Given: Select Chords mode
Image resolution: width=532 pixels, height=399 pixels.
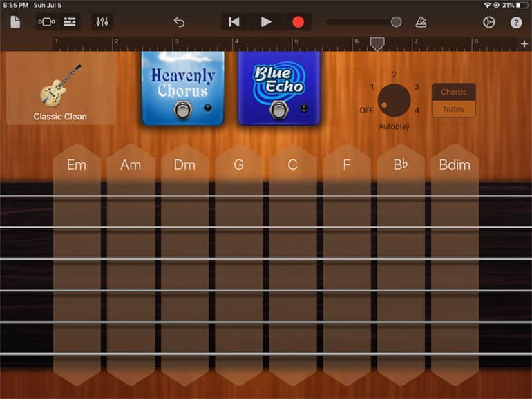Looking at the screenshot, I should coord(454,92).
